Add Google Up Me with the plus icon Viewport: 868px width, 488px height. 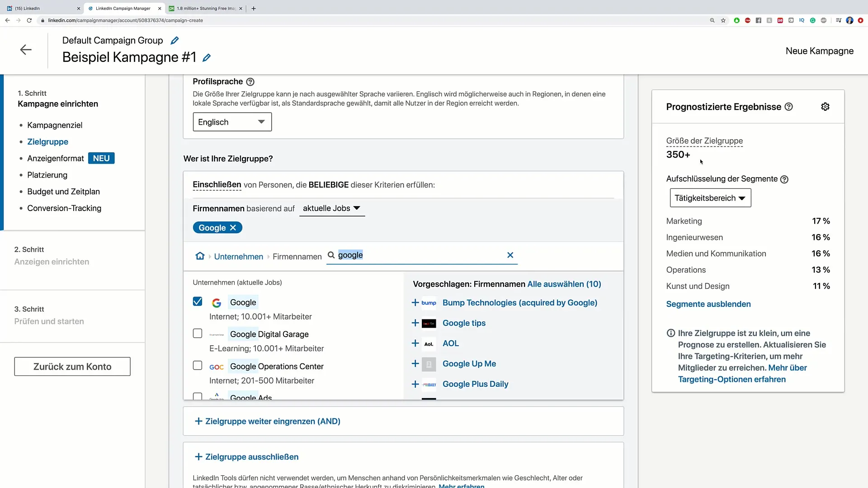415,364
